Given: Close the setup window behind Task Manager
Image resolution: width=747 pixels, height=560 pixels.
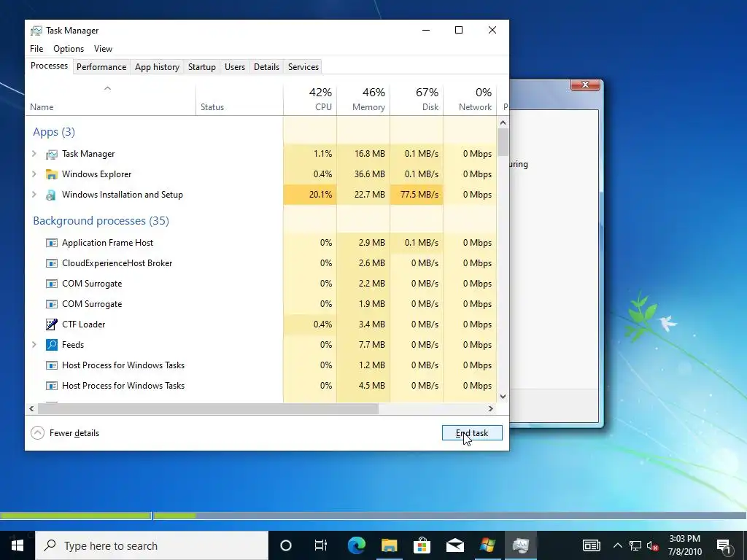Looking at the screenshot, I should coord(586,85).
